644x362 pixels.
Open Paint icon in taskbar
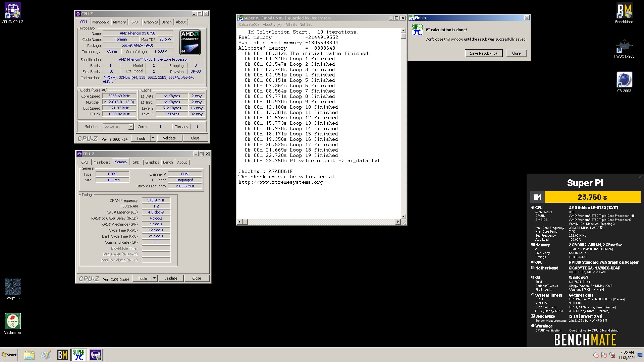[x=46, y=355]
